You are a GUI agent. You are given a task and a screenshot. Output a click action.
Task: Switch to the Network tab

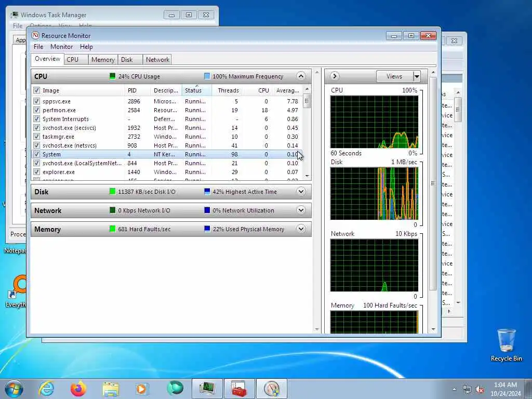pyautogui.click(x=157, y=60)
